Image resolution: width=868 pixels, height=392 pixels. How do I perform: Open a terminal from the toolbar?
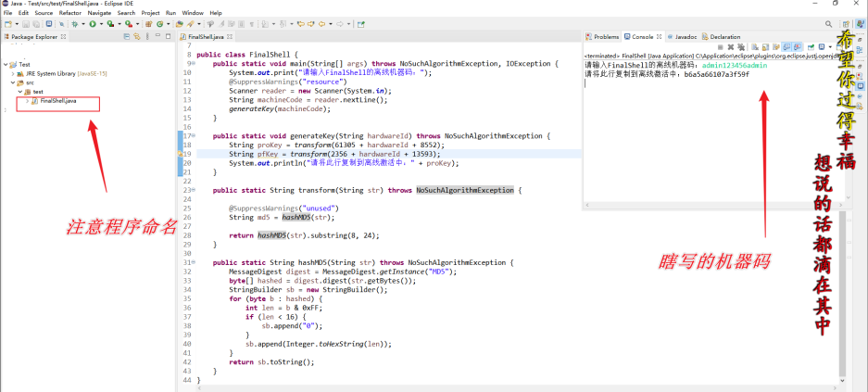[49, 24]
